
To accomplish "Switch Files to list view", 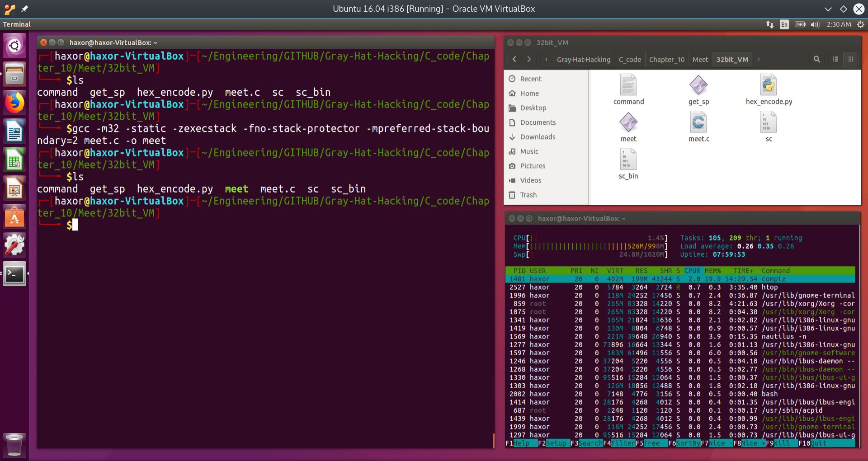I will coord(835,59).
